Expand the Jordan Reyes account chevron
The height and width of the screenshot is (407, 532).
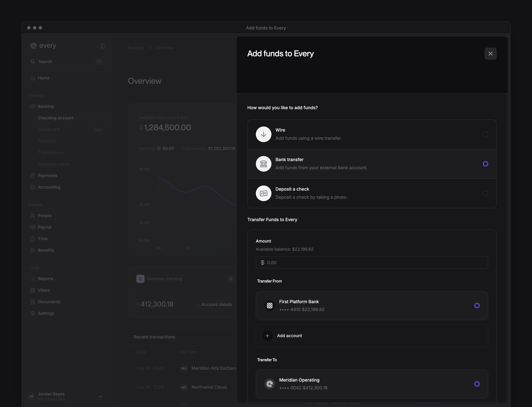click(100, 396)
